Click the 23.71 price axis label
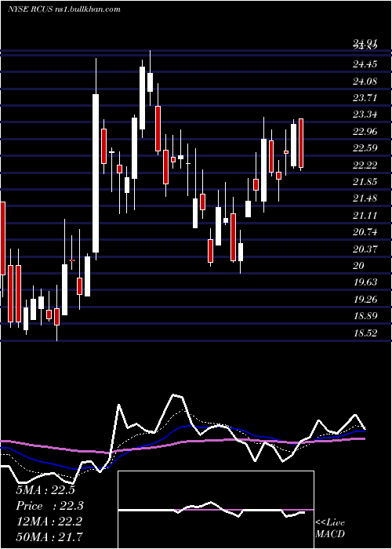 coord(365,98)
